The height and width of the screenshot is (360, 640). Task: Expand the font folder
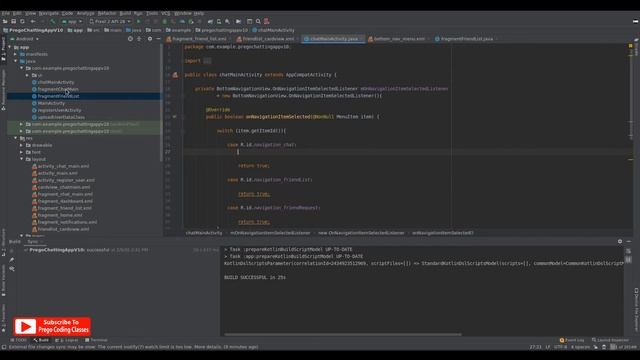click(21, 152)
